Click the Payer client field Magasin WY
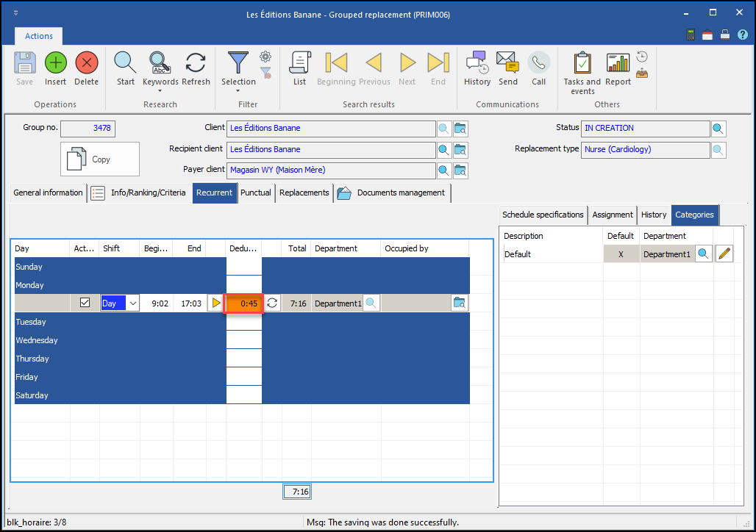This screenshot has height=532, width=756. click(x=331, y=170)
